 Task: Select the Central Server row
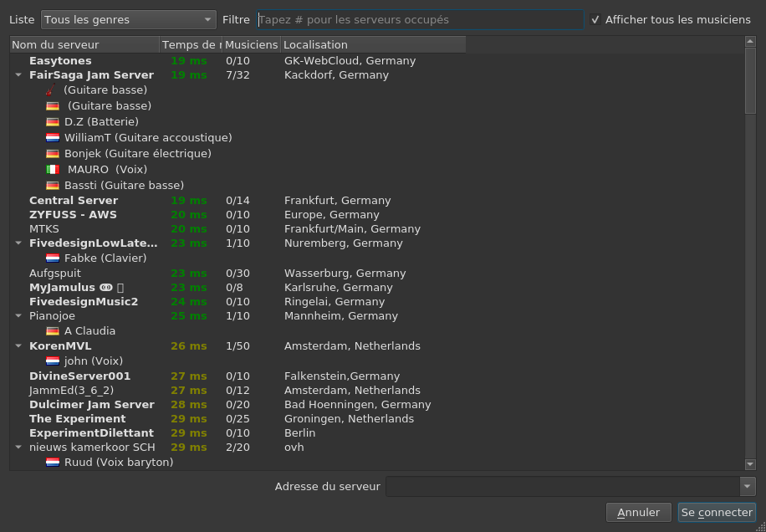pos(74,201)
